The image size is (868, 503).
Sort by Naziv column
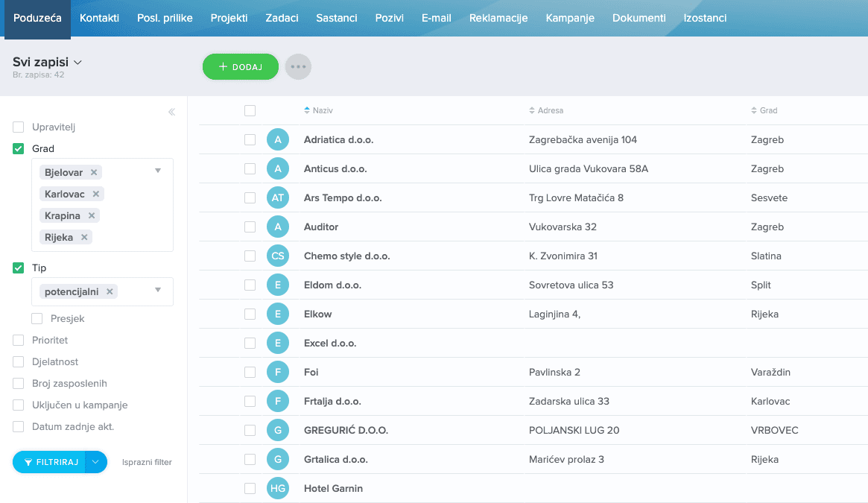tap(318, 110)
